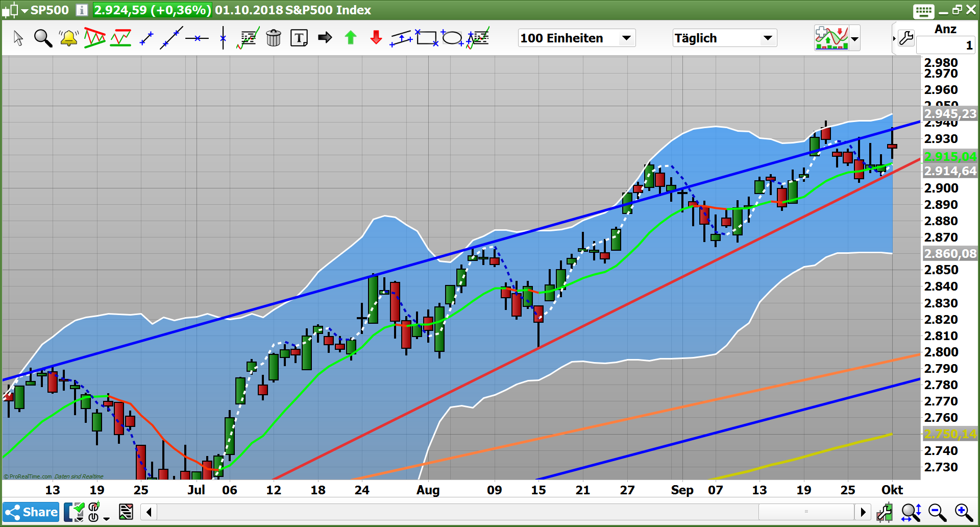Click the Aug month label on time axis

pos(428,490)
